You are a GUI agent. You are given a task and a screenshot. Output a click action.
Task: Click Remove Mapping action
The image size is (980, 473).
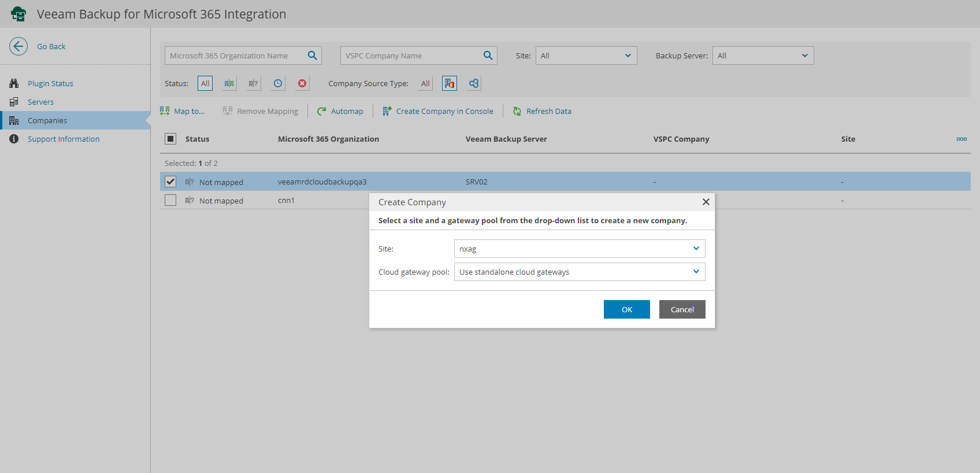click(261, 111)
